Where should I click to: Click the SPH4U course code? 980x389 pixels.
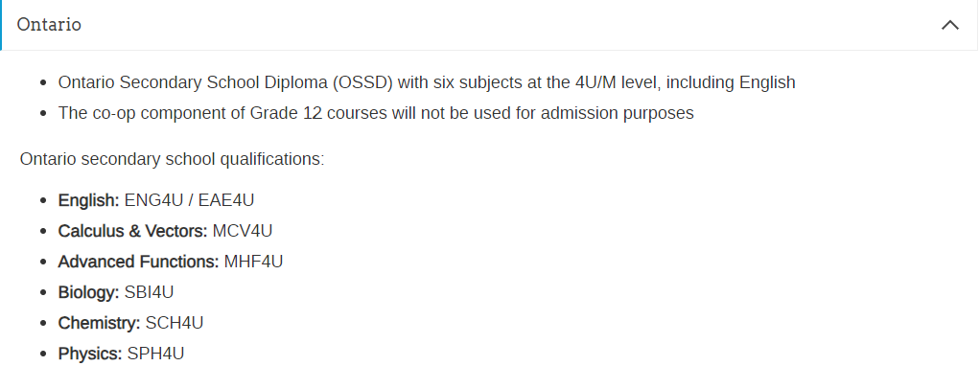tap(155, 354)
